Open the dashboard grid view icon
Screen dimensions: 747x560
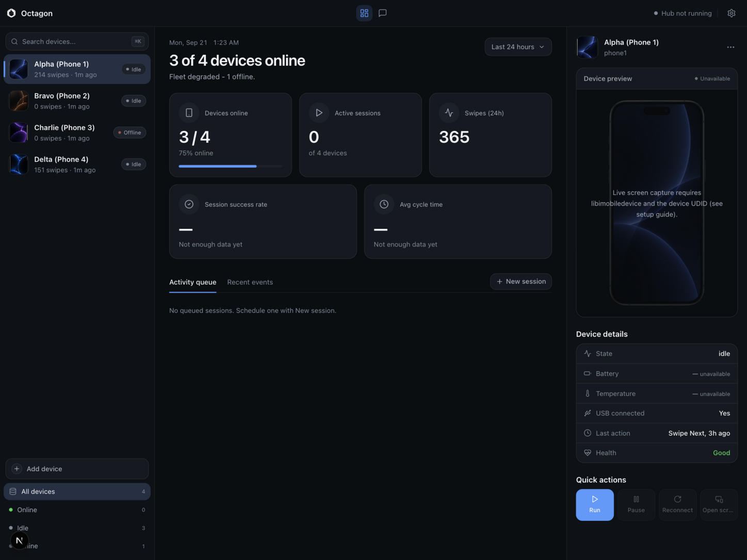click(x=364, y=13)
